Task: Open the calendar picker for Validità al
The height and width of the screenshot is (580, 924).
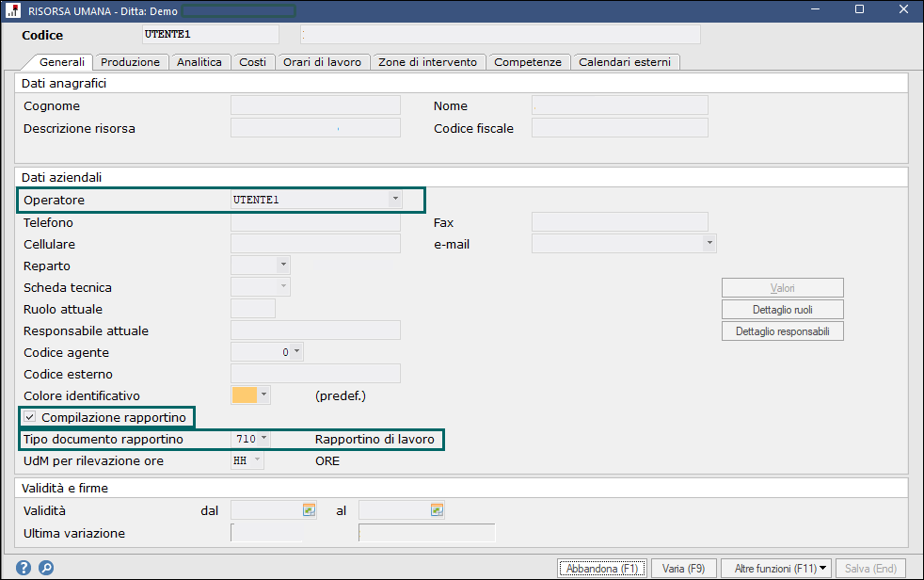Action: 436,510
